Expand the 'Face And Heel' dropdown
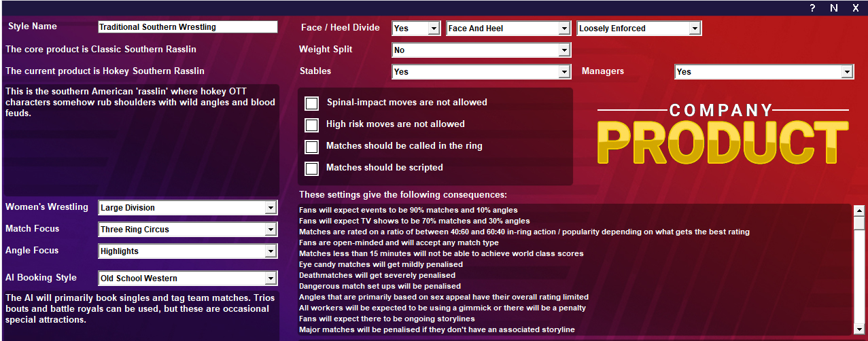The width and height of the screenshot is (868, 341). coord(508,29)
